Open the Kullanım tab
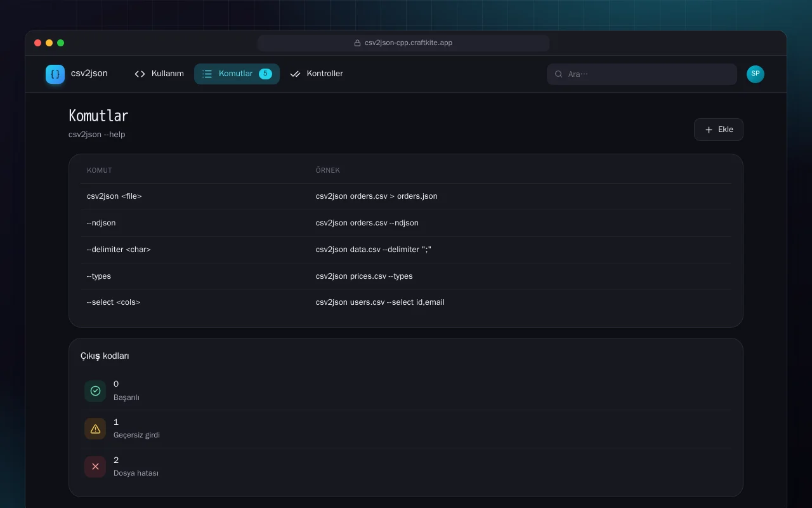Viewport: 812px width, 508px height. (x=159, y=74)
